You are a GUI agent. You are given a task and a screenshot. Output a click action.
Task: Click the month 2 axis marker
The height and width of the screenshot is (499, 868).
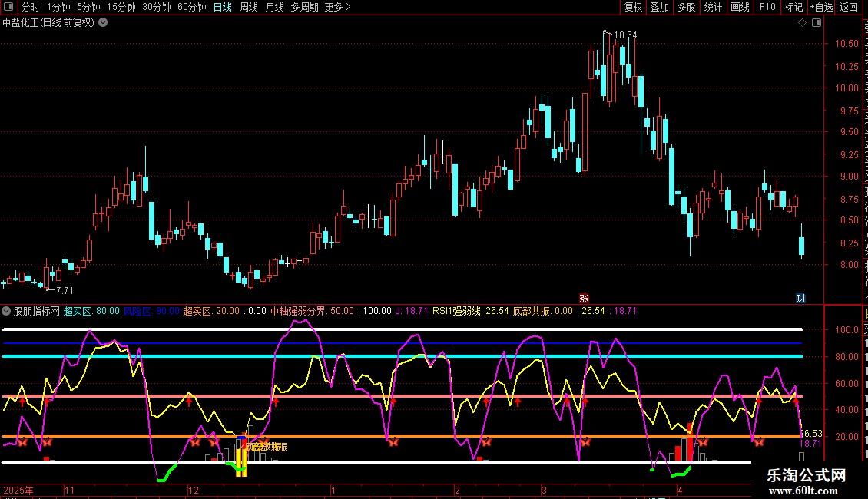pos(457,490)
